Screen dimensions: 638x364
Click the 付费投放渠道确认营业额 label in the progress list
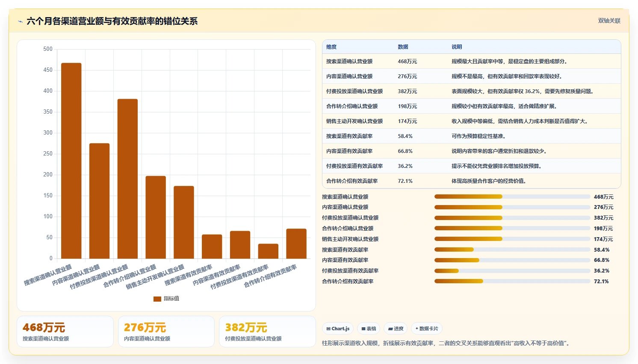[350, 218]
